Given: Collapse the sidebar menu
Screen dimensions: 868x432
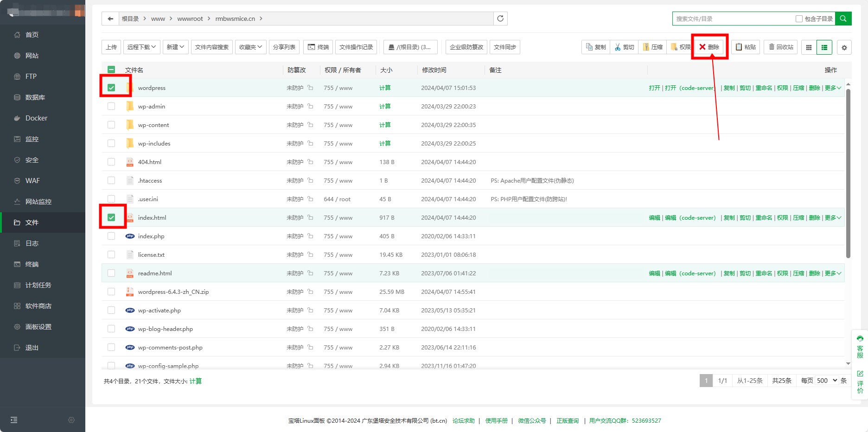Looking at the screenshot, I should coord(14,420).
